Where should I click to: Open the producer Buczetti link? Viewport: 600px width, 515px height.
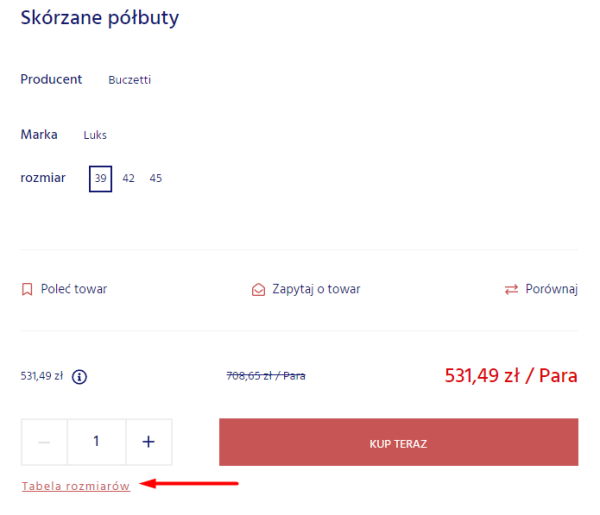[130, 80]
